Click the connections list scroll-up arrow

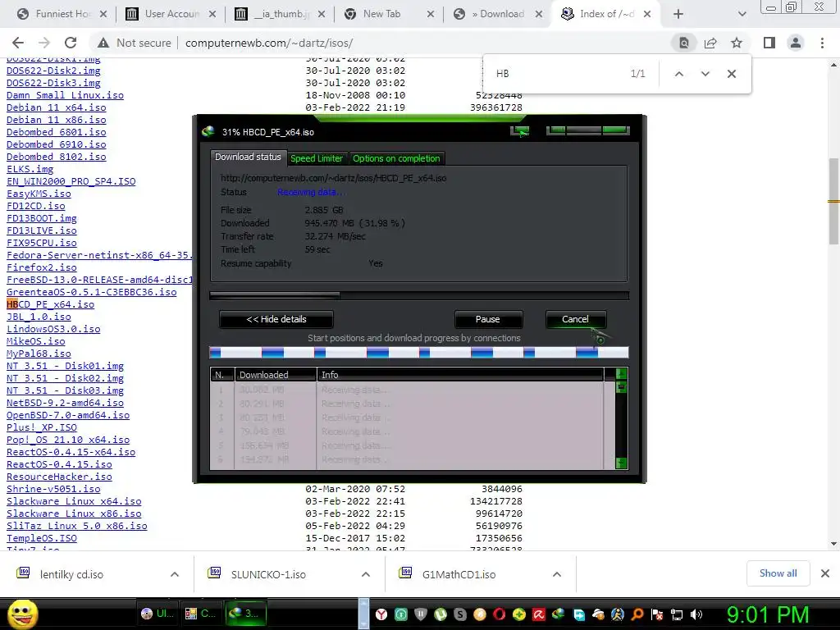pos(622,373)
